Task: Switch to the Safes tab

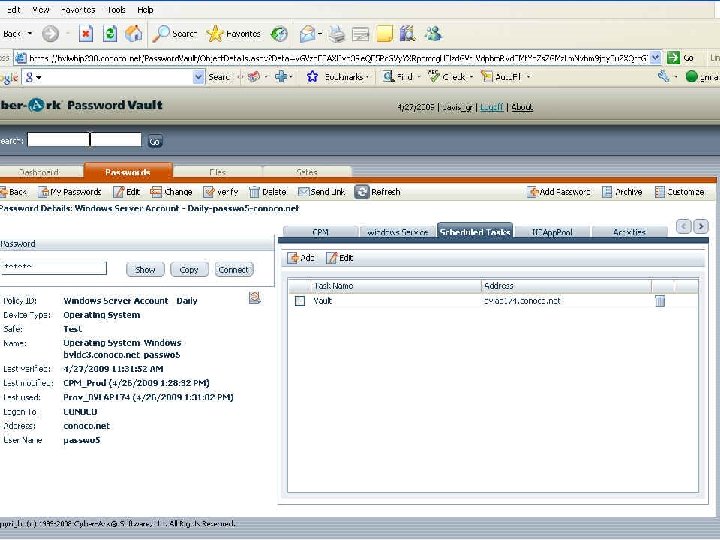Action: (x=307, y=172)
